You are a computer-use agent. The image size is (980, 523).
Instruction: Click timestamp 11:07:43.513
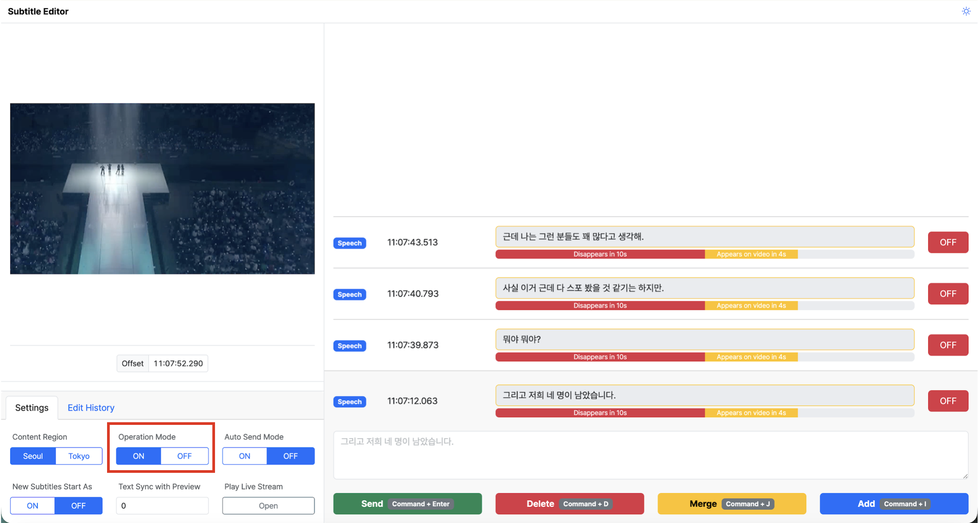(412, 242)
